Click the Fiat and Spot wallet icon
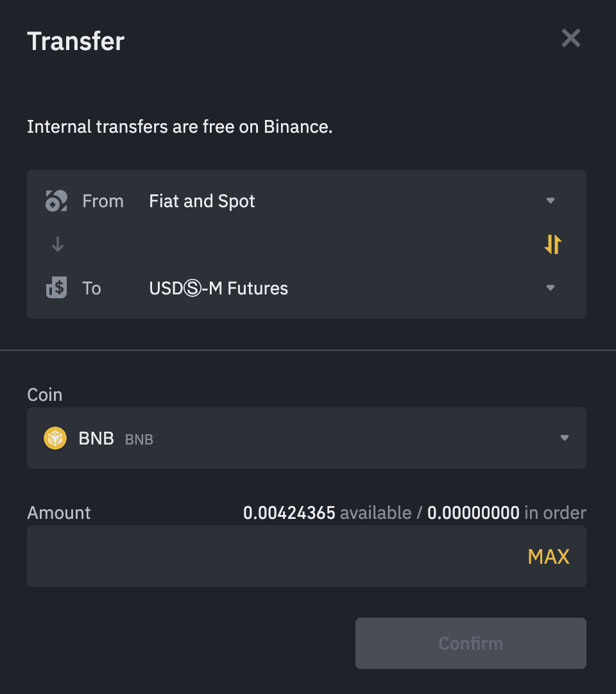Screen dimensions: 616x694 [x=56, y=200]
